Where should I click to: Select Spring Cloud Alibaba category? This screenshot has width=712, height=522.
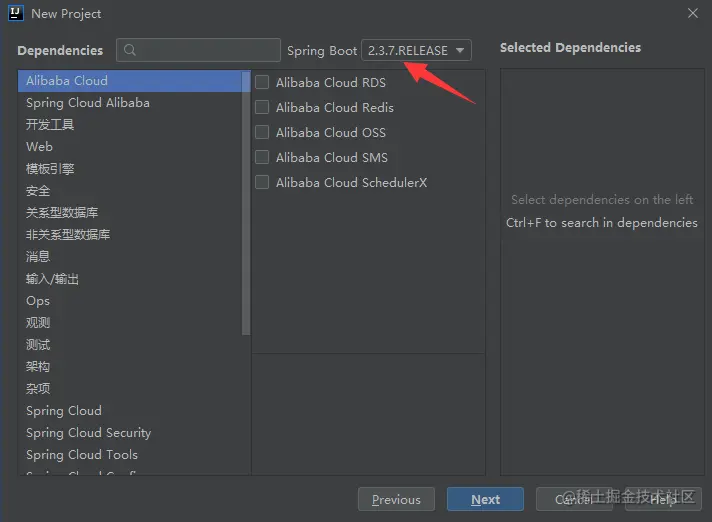click(88, 102)
